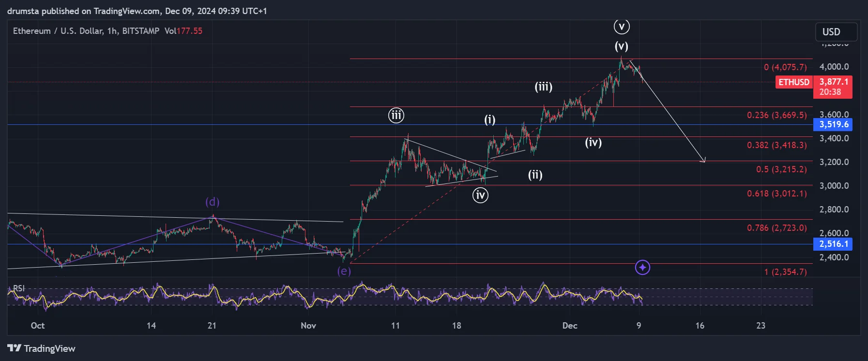The width and height of the screenshot is (868, 361).
Task: Click the USD currency button
Action: pyautogui.click(x=836, y=32)
